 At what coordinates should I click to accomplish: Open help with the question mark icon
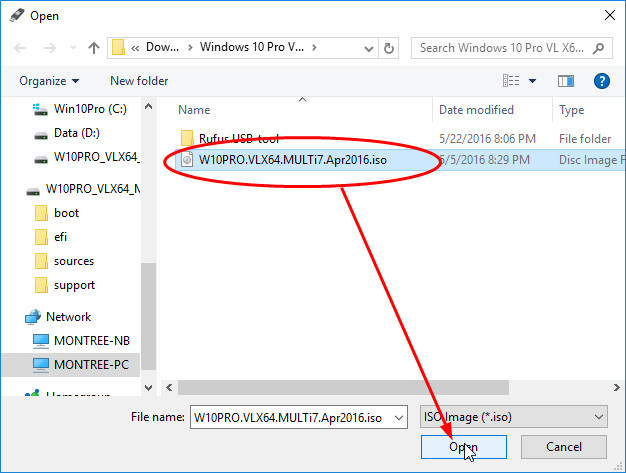pyautogui.click(x=602, y=81)
